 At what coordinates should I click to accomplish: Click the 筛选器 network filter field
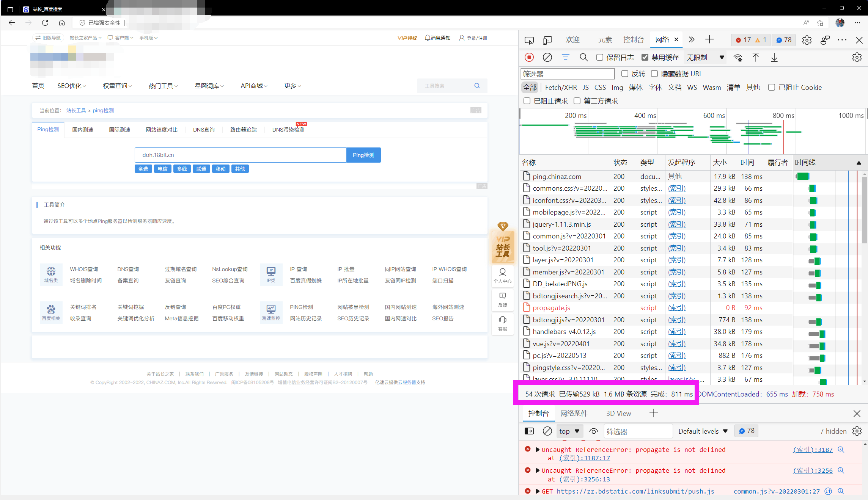click(567, 74)
